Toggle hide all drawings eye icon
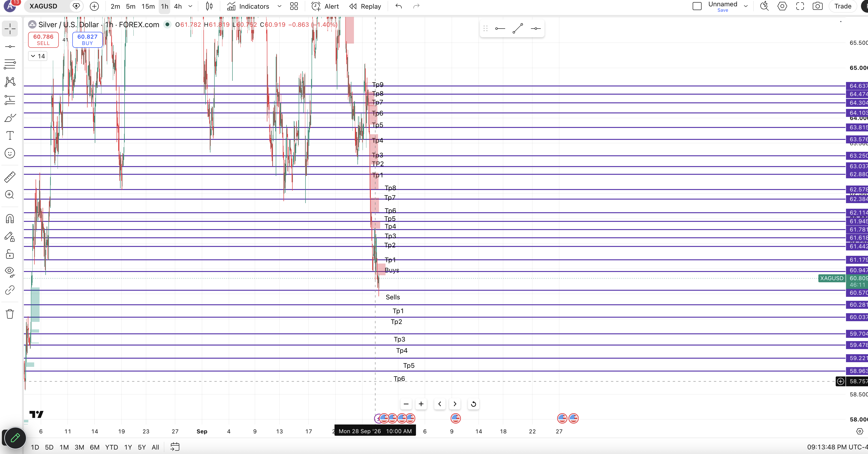 pos(10,272)
